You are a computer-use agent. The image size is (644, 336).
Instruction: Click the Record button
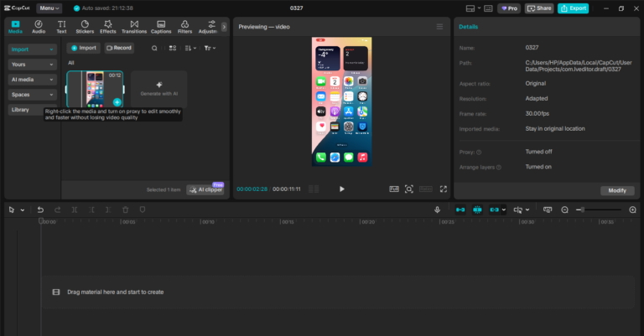pyautogui.click(x=119, y=48)
